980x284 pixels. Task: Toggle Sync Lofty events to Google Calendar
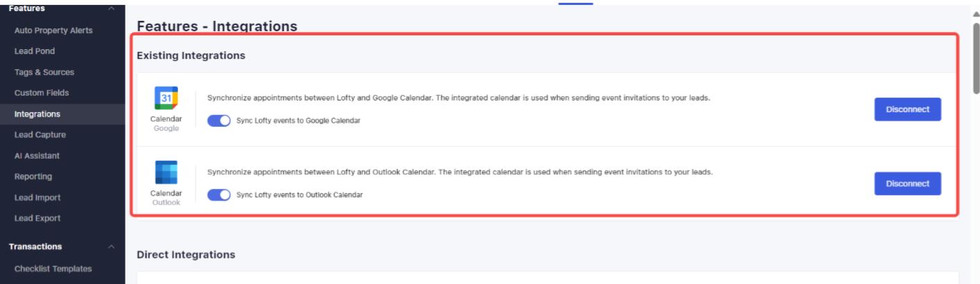coord(219,121)
